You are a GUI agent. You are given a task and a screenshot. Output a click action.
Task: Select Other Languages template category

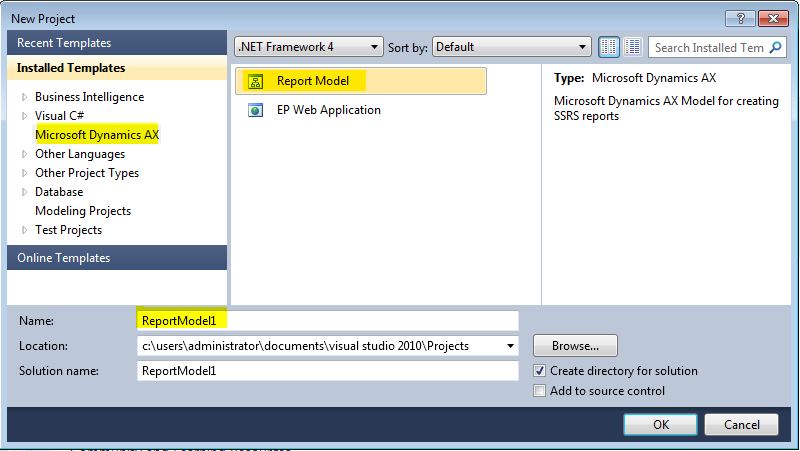coord(80,154)
